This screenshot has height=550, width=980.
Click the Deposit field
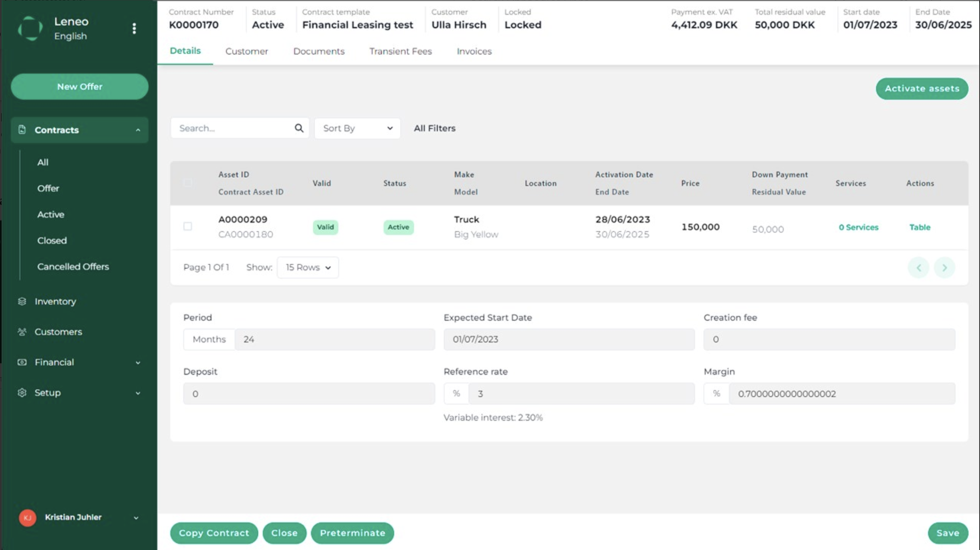[x=309, y=394]
